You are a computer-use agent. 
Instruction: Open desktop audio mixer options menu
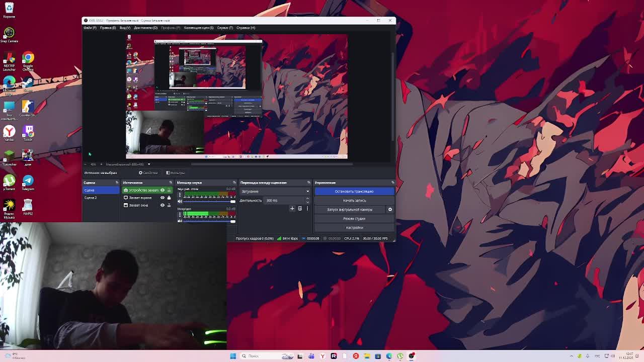click(x=180, y=195)
